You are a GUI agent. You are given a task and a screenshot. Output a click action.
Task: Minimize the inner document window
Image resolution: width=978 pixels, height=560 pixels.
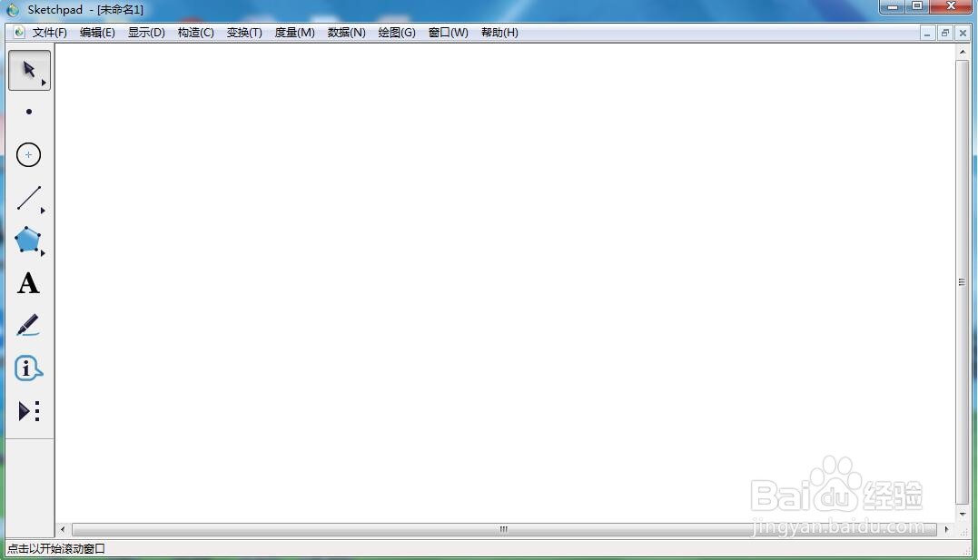[x=927, y=33]
